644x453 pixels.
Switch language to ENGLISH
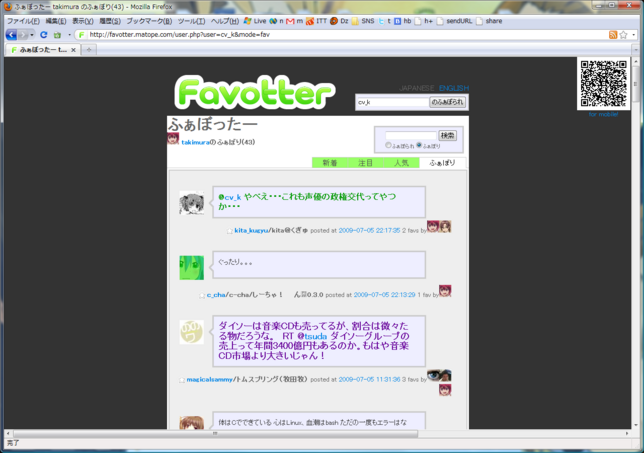tap(454, 88)
